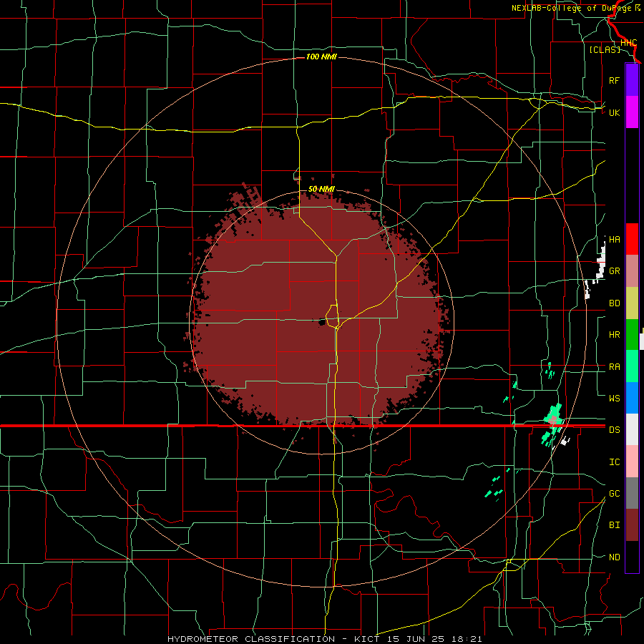Select the brown BI legend swatch

coord(632,525)
